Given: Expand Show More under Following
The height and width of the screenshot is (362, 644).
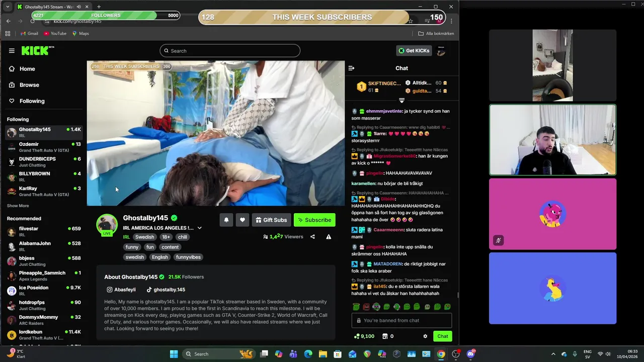Looking at the screenshot, I should coord(18,206).
